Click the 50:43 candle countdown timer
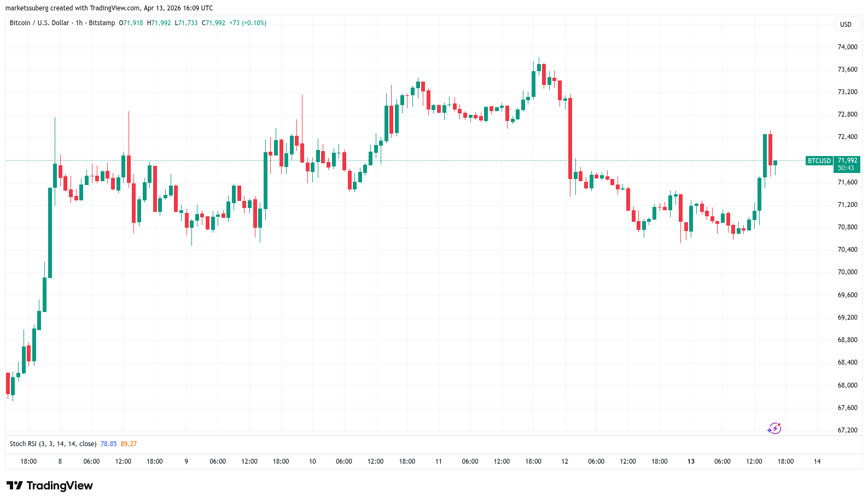This screenshot has height=502, width=868. 846,168
